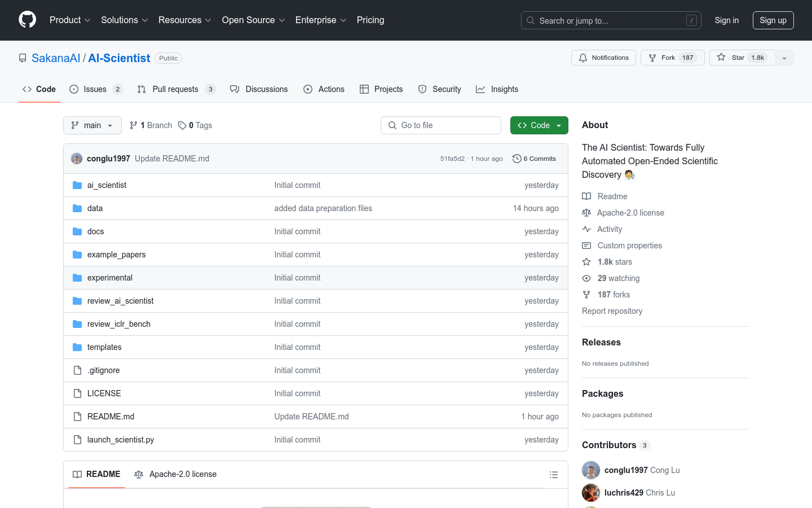
Task: Click the Go to file search box
Action: tap(441, 125)
